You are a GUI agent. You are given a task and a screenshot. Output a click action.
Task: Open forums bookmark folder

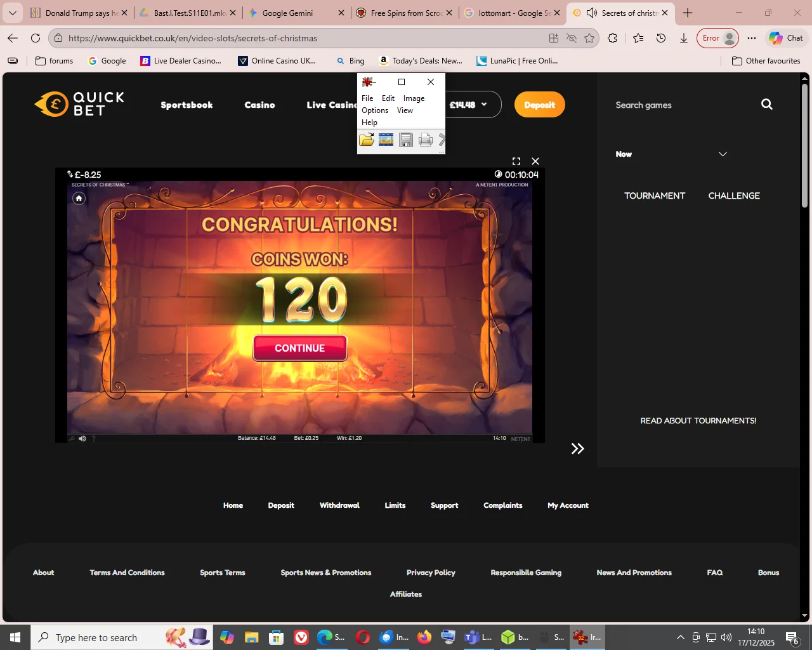(55, 61)
